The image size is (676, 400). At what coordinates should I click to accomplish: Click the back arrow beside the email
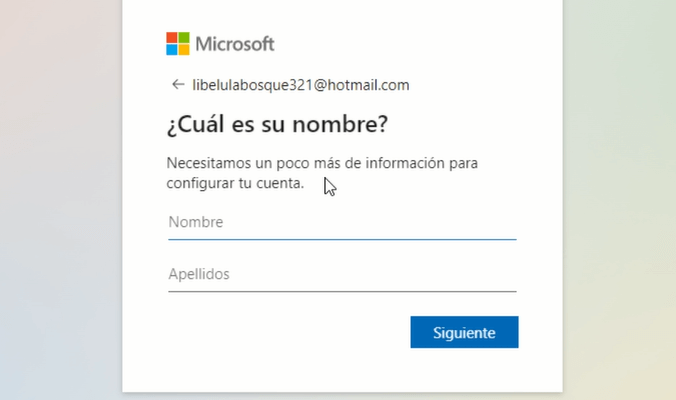tap(178, 85)
